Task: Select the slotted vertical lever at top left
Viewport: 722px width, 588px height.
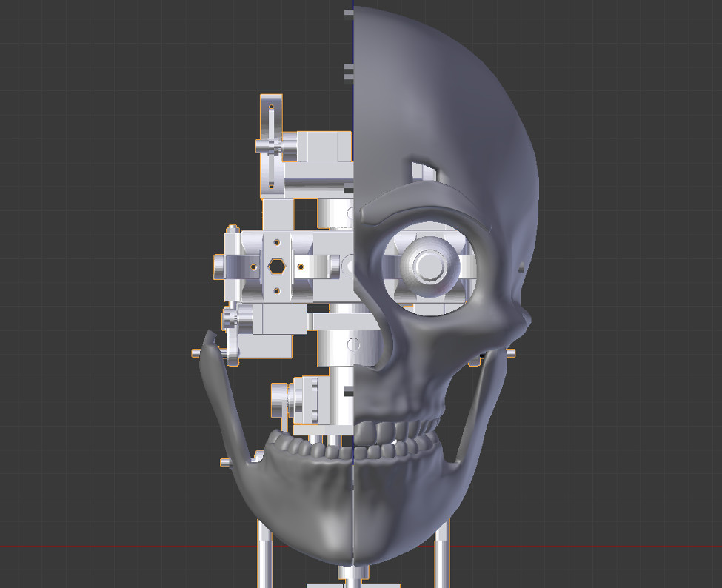Action: (x=271, y=144)
